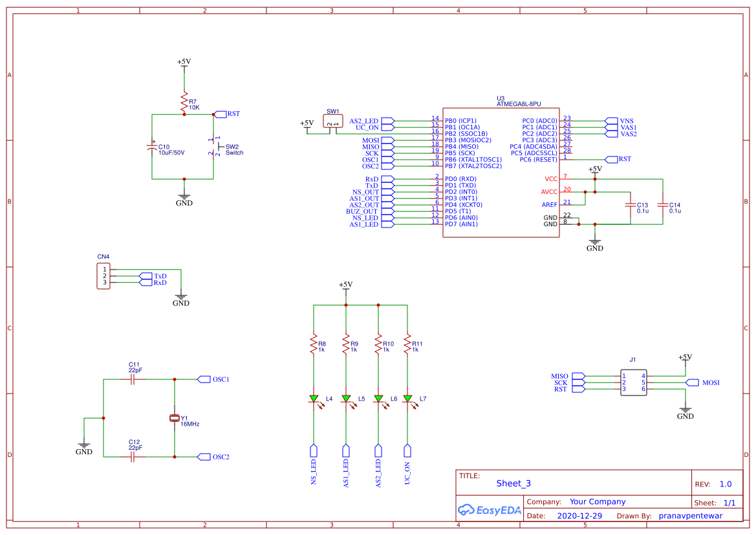
Task: Select the CN4 3-pin connector
Action: (x=102, y=275)
